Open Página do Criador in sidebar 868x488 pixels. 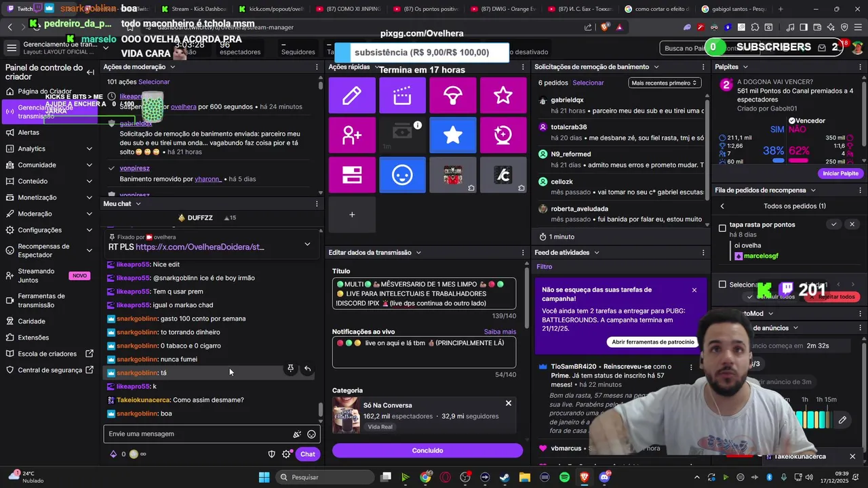pyautogui.click(x=45, y=91)
